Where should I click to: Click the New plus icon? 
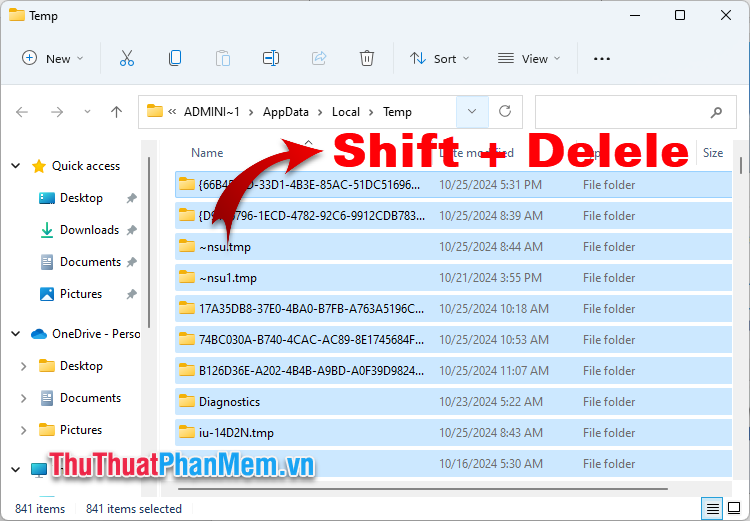click(30, 58)
